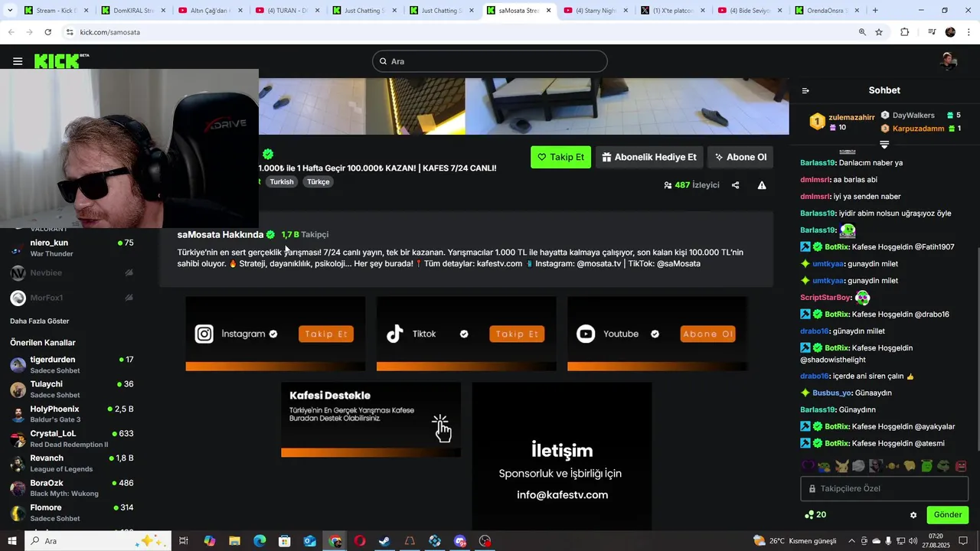The width and height of the screenshot is (980, 551).
Task: Click TikTok Takip Et banner button
Action: point(517,334)
